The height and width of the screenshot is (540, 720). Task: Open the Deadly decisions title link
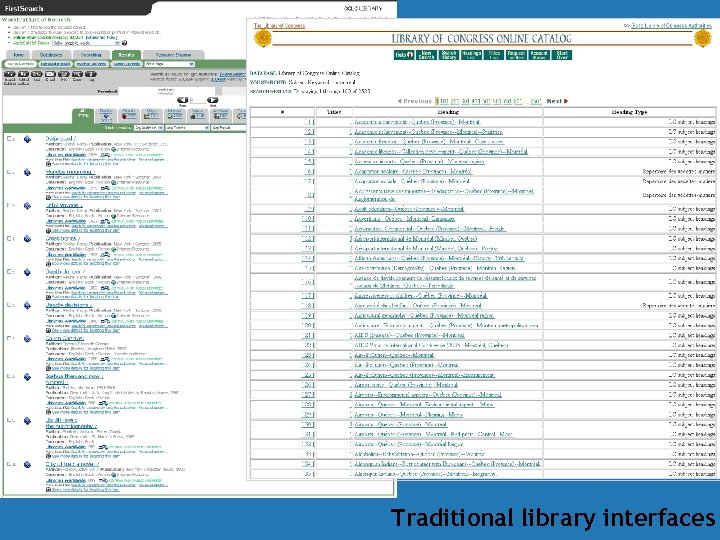click(x=68, y=305)
